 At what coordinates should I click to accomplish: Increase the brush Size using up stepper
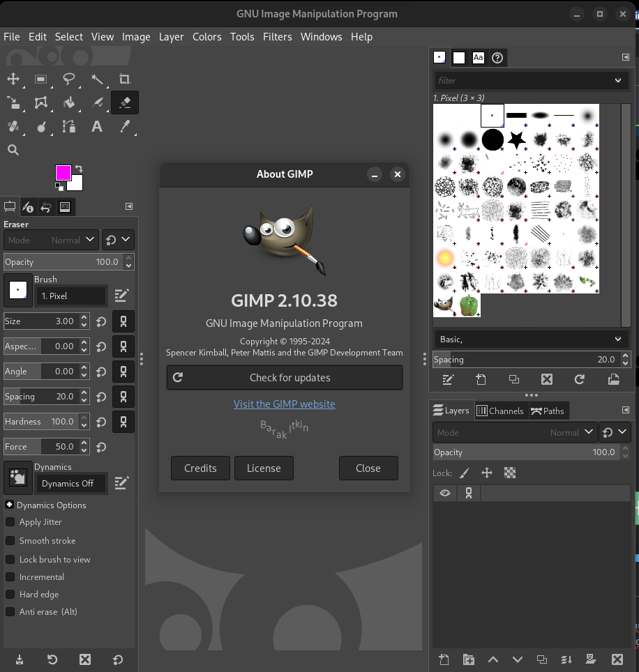click(84, 318)
